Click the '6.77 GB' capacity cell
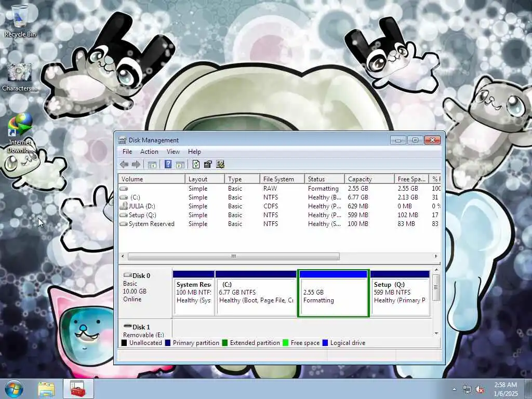Image resolution: width=532 pixels, height=399 pixels. (x=358, y=197)
